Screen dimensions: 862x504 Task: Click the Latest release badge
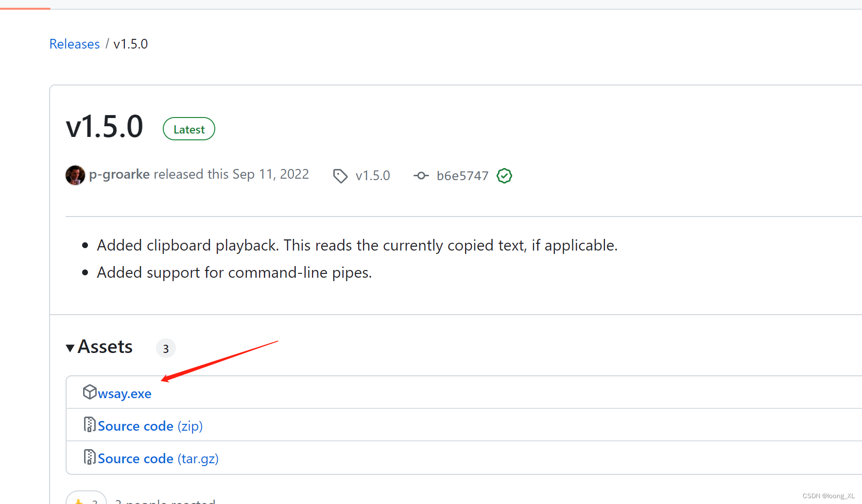pos(189,129)
